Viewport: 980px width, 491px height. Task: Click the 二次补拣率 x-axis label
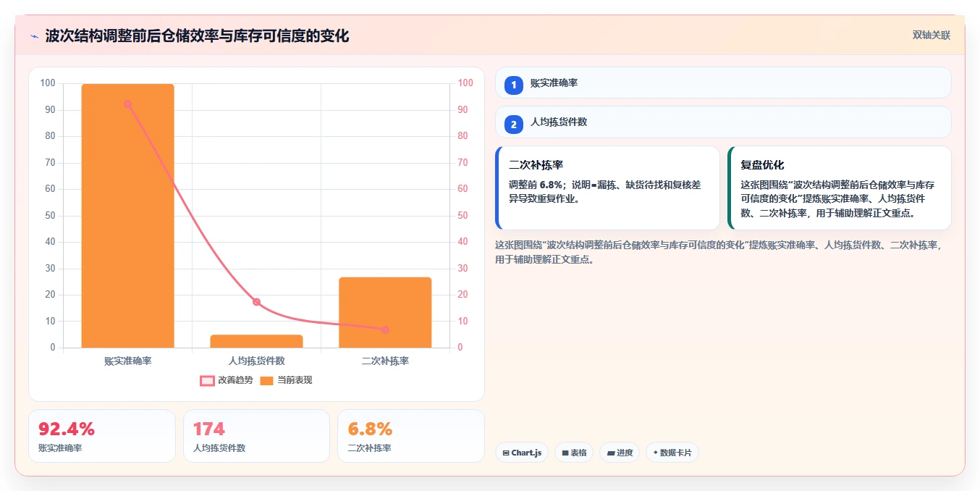click(385, 361)
